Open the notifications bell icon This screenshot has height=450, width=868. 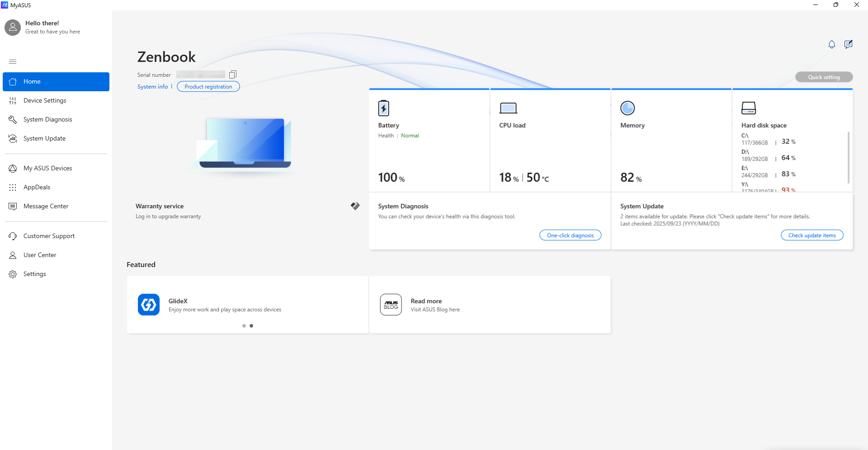click(x=832, y=44)
